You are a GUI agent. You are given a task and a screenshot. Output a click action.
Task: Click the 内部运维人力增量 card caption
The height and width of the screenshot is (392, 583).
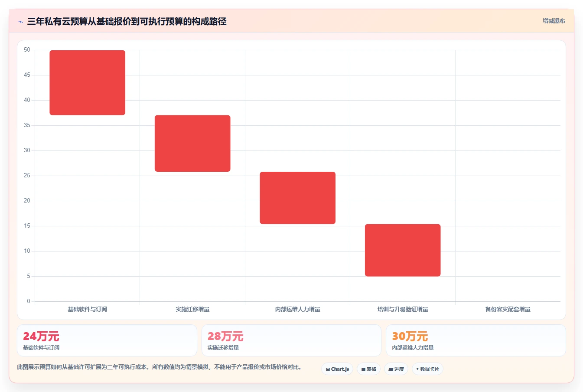[413, 347]
